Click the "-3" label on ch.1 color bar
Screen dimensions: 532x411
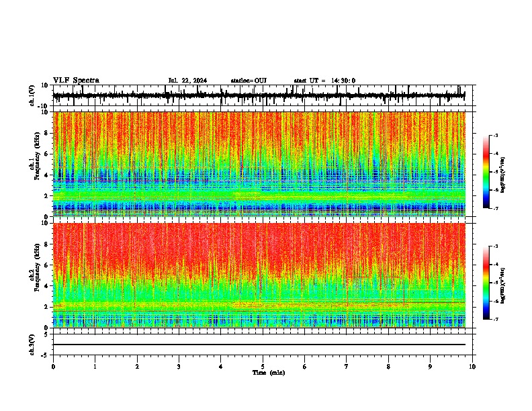[x=496, y=135]
